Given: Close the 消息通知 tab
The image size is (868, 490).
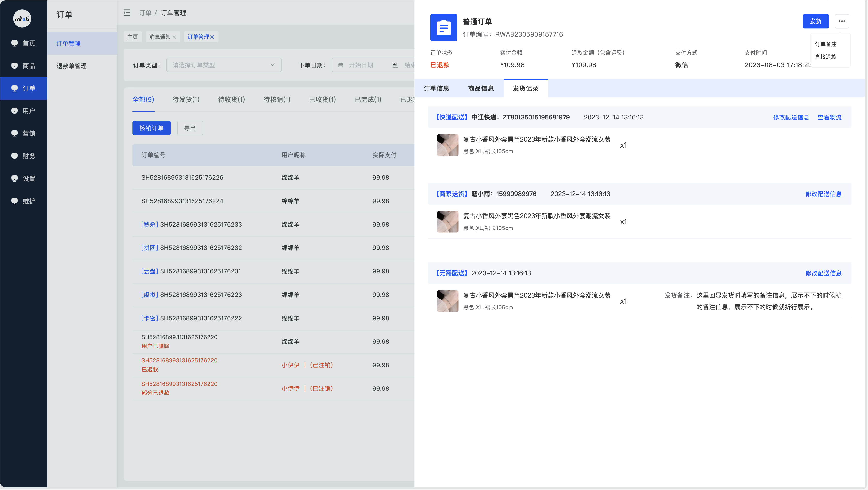Looking at the screenshot, I should tap(174, 37).
